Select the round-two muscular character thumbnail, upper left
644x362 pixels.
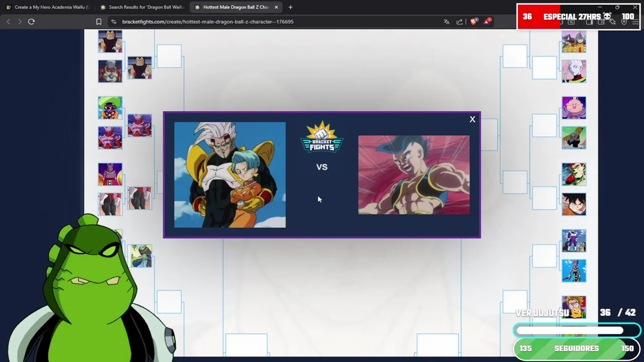(x=139, y=67)
